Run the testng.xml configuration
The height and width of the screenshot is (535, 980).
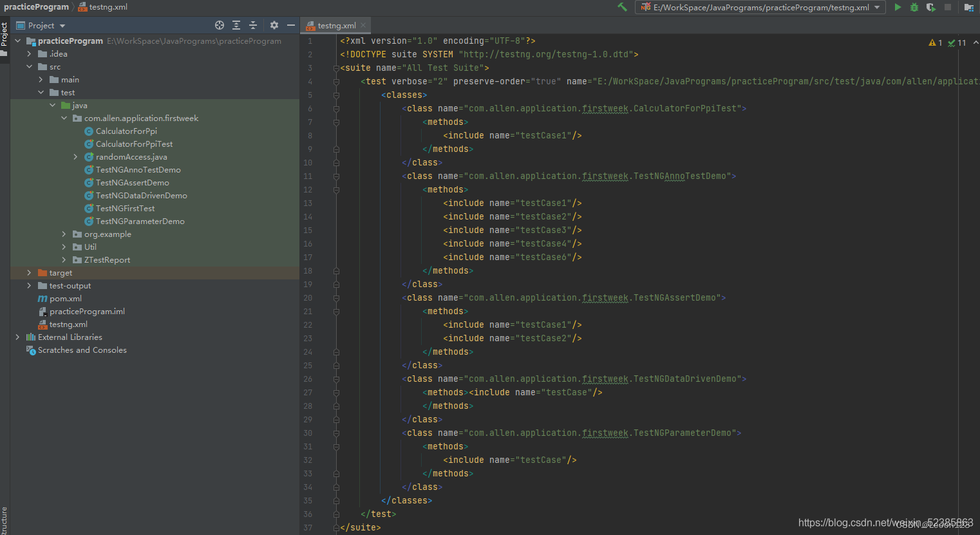(x=898, y=7)
